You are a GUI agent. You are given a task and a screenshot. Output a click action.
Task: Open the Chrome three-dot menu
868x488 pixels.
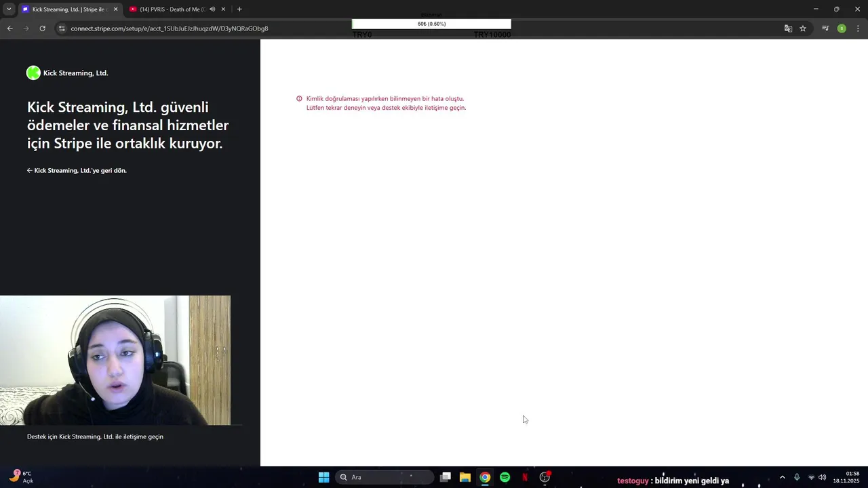click(859, 28)
